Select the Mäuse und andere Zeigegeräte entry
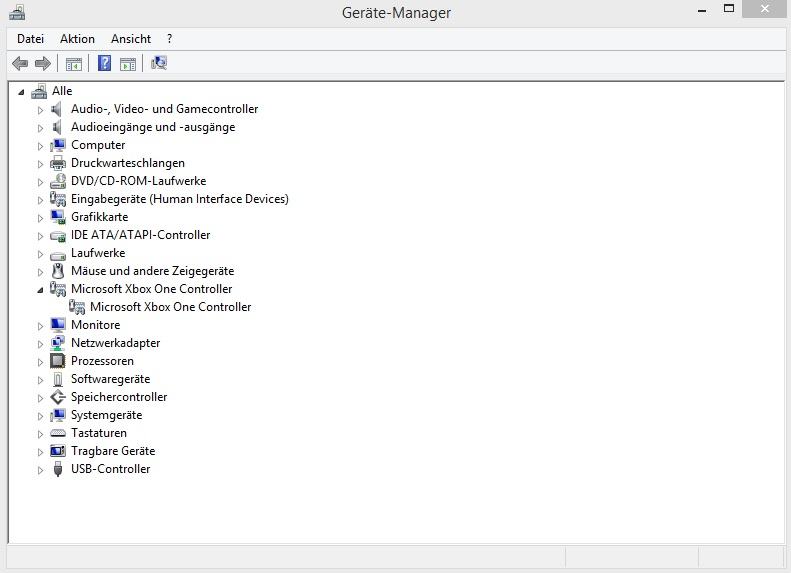791x573 pixels. pos(152,271)
